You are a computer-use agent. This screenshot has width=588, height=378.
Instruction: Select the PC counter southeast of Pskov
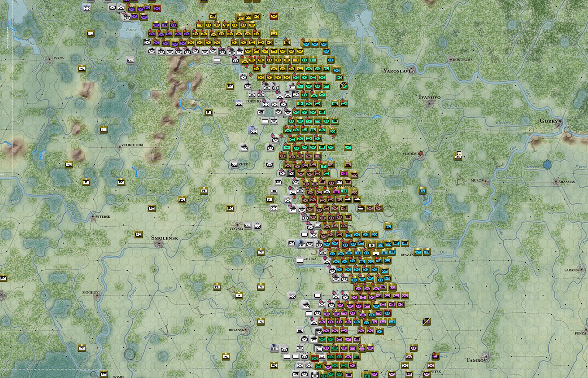[82, 69]
